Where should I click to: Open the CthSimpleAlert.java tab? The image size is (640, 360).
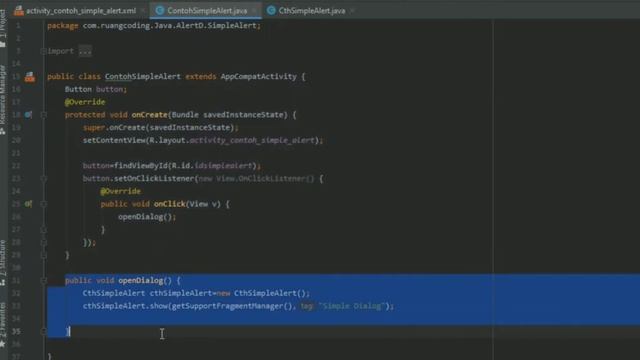click(311, 11)
